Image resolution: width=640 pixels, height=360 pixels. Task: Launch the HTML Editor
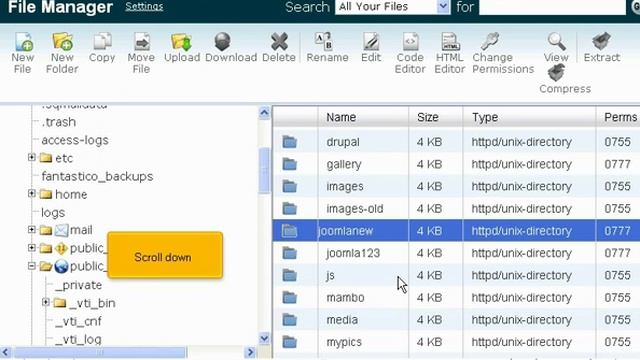click(450, 42)
